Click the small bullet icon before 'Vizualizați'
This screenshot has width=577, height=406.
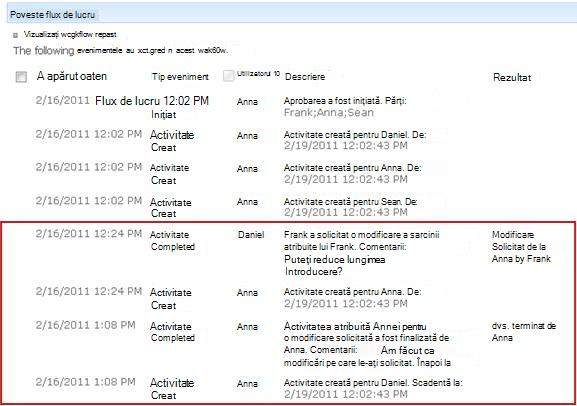click(15, 36)
